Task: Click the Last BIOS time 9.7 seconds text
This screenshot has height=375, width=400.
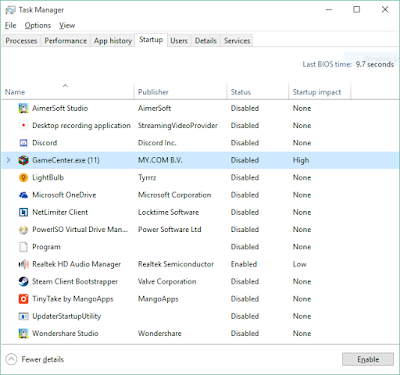Action: 348,64
